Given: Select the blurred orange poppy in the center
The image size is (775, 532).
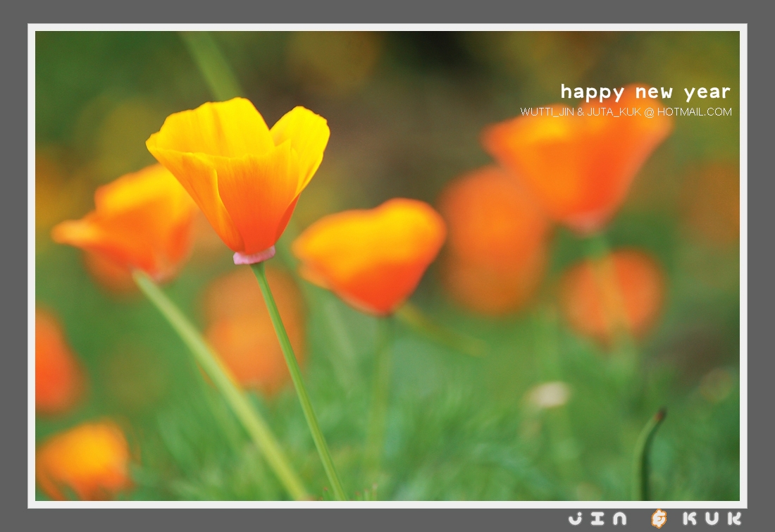Looking at the screenshot, I should pyautogui.click(x=370, y=254).
